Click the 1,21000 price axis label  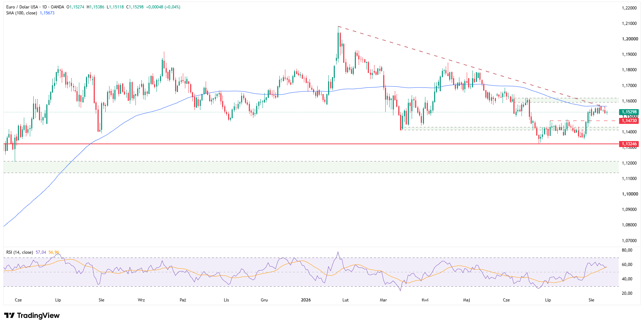(629, 24)
